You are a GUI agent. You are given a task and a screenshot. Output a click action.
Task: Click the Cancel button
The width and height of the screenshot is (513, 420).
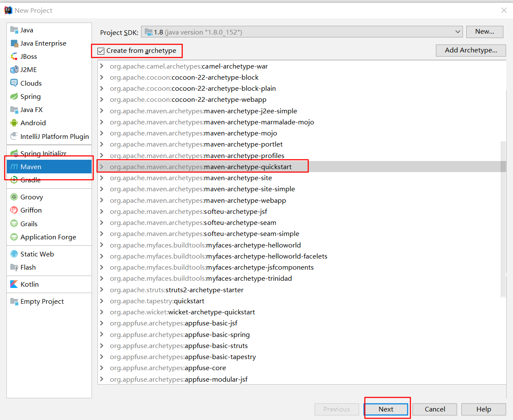pyautogui.click(x=435, y=409)
